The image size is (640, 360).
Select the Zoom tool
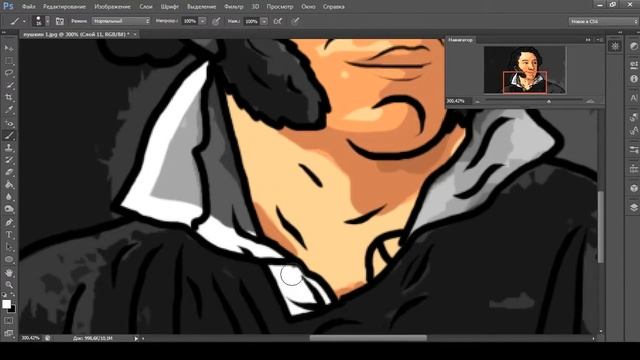[x=9, y=285]
